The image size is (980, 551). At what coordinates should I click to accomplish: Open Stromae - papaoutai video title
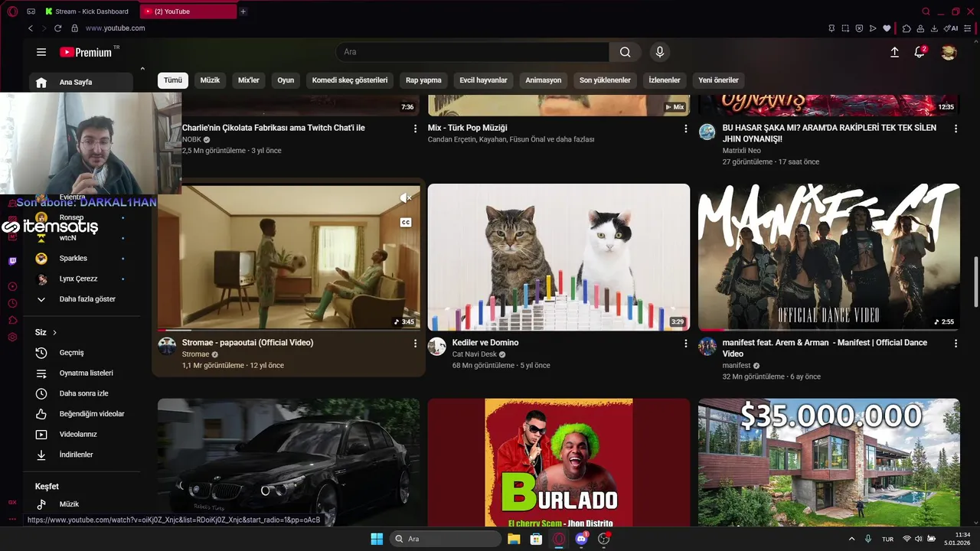pos(247,343)
